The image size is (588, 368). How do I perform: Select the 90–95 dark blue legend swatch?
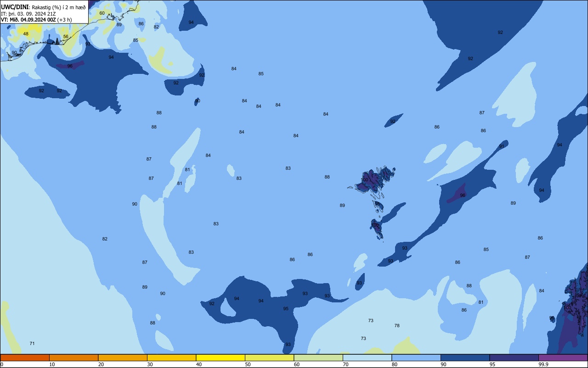click(465, 357)
